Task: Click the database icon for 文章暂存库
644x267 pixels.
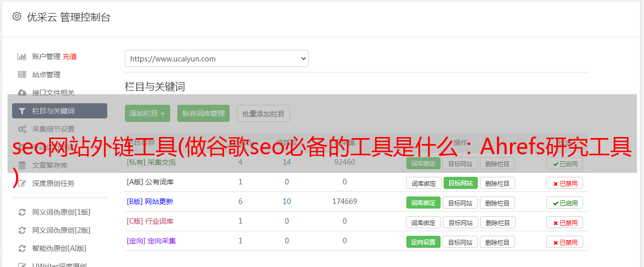Action: 22,165
